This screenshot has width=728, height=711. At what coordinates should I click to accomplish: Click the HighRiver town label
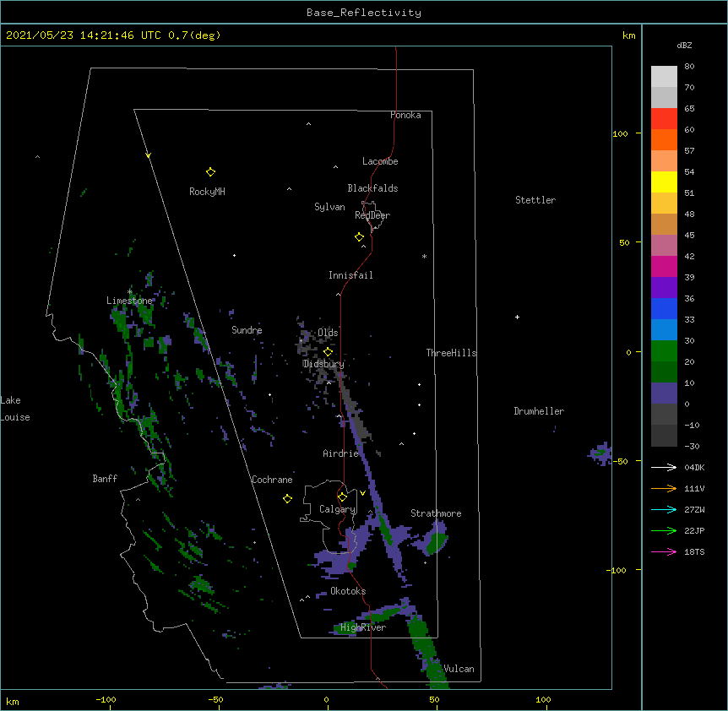point(363,627)
